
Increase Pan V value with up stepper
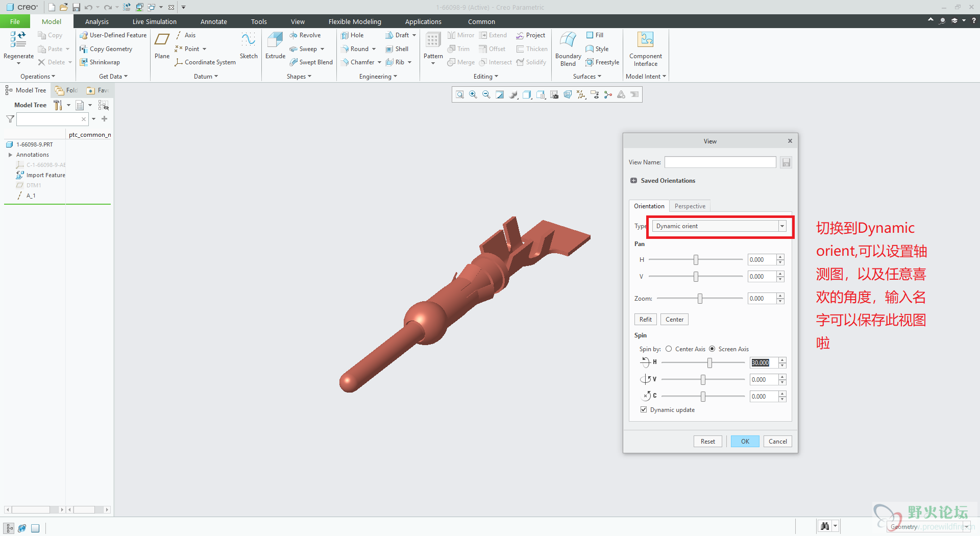click(x=780, y=274)
